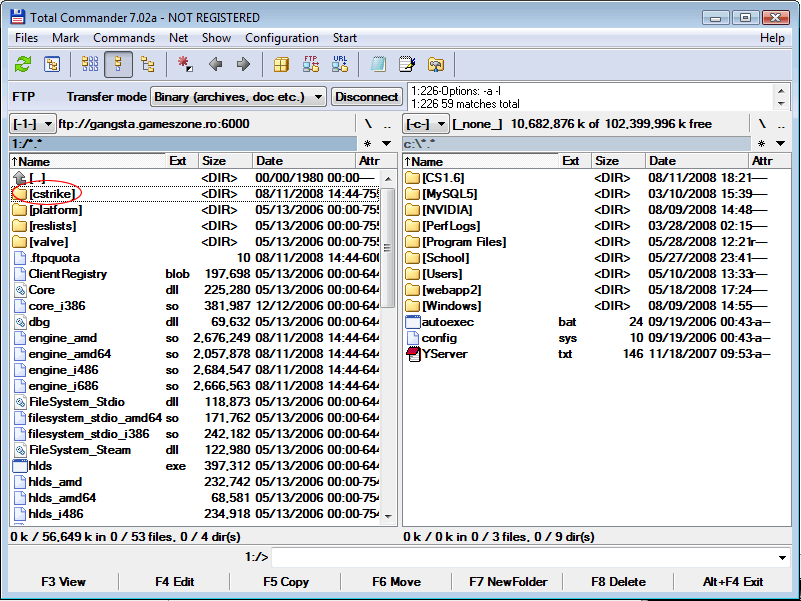Toggle the Full (details) view button

pos(119,64)
